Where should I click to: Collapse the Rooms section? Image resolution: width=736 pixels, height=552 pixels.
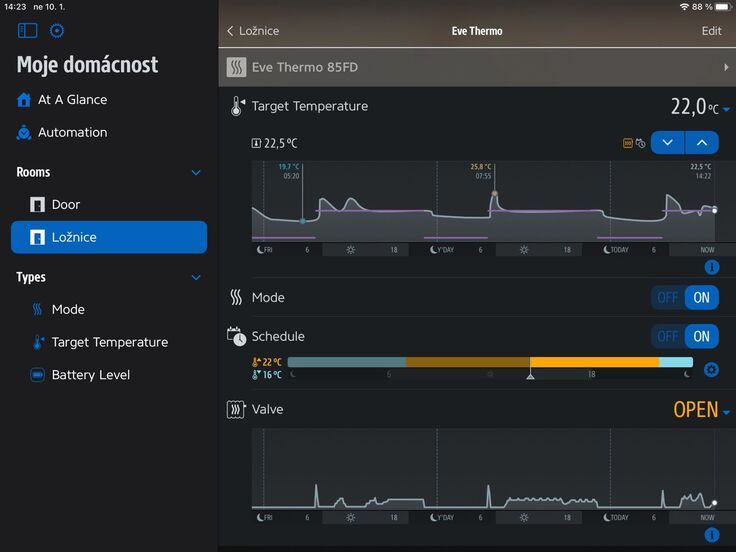point(196,172)
